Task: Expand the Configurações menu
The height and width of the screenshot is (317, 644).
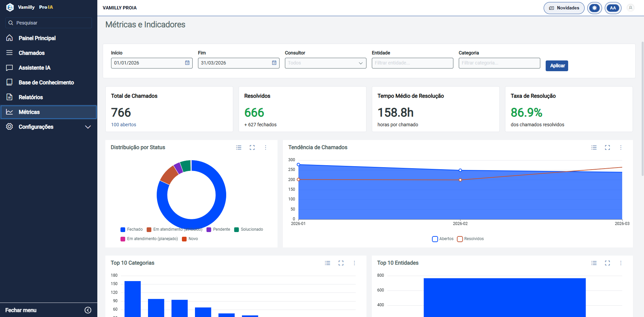Action: 36,127
